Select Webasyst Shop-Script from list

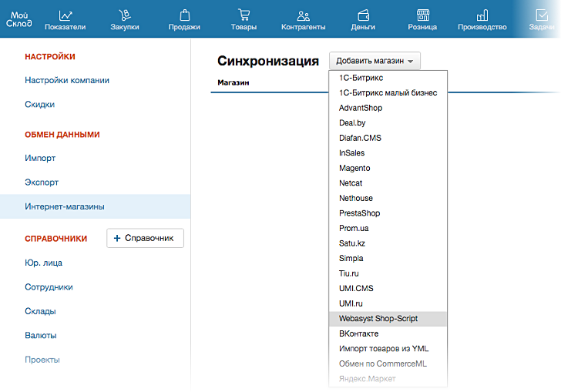tap(378, 318)
